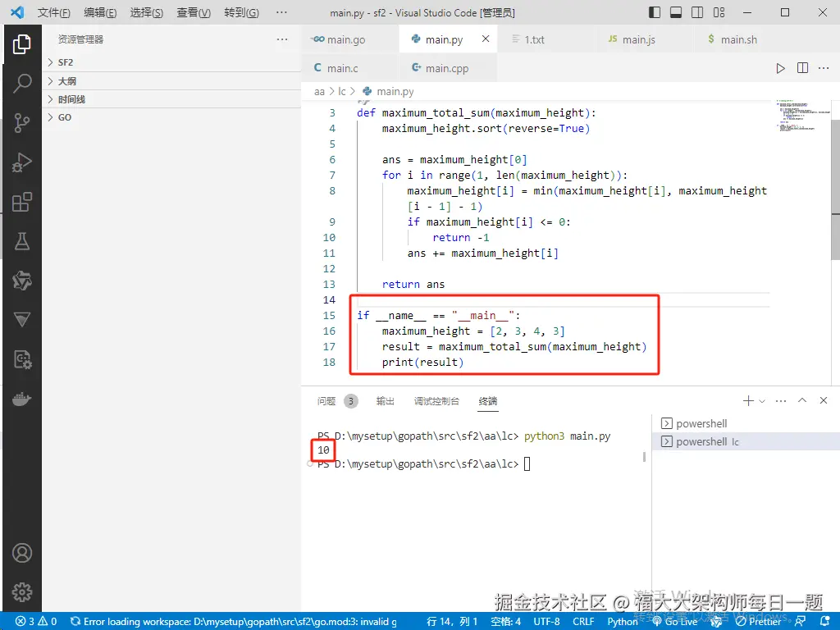Toggle bottom panel layout icon
Image resolution: width=840 pixels, height=630 pixels.
(x=676, y=12)
